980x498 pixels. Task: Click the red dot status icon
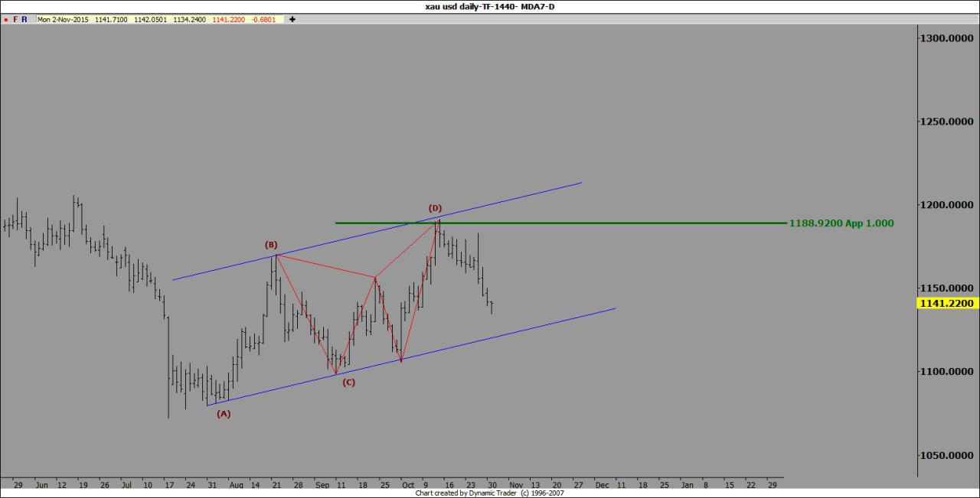click(x=5, y=19)
